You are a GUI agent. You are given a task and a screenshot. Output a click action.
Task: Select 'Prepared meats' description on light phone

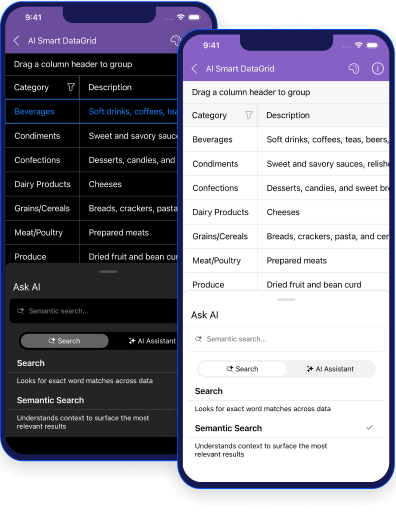tap(323, 260)
